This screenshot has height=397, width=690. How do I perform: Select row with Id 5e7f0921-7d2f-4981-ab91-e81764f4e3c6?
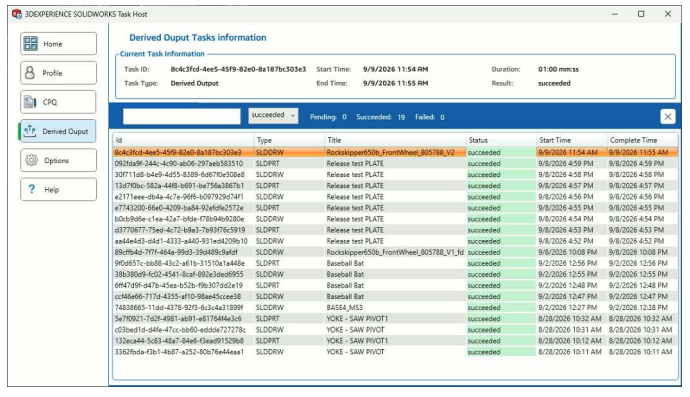[x=395, y=318]
